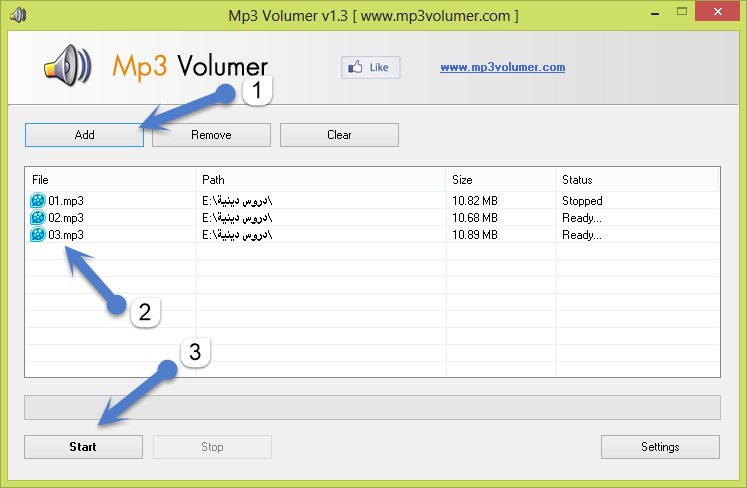This screenshot has height=488, width=747.
Task: Open the Settings dialog
Action: pos(660,447)
